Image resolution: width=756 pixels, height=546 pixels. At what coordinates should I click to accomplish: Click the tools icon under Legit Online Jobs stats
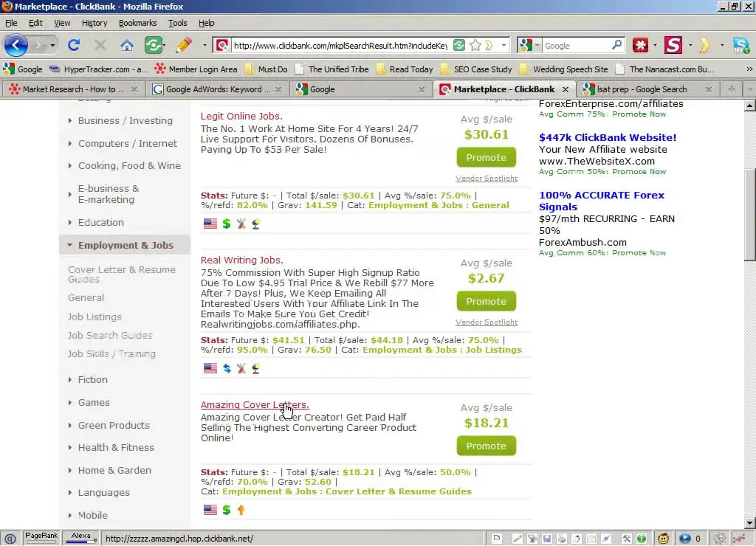(x=241, y=224)
